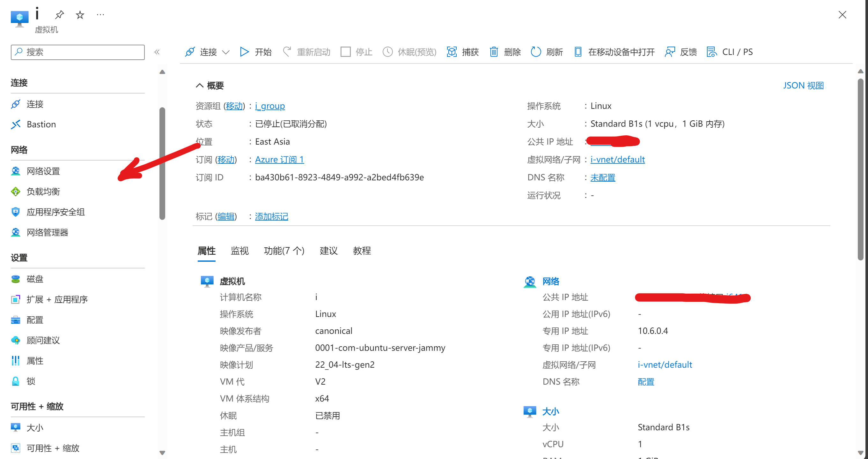
Task: Click the subscription ID ba430b61-8923-4849-a992-a2bed4fb639e
Action: pos(339,177)
